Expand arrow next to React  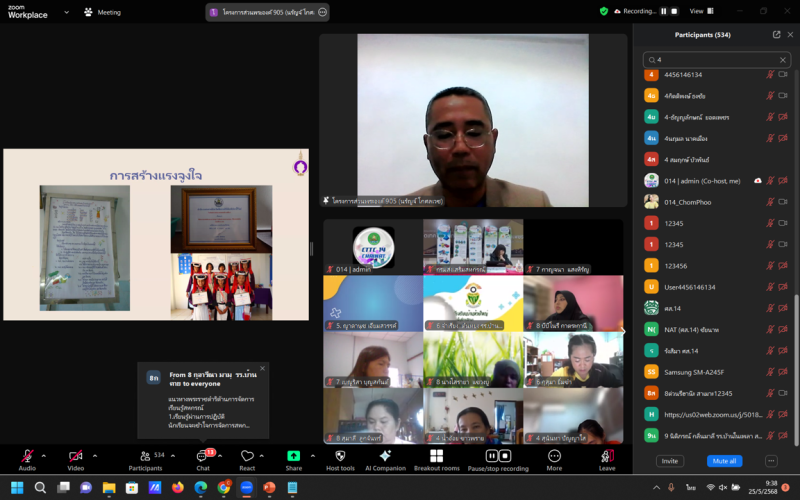[262, 456]
